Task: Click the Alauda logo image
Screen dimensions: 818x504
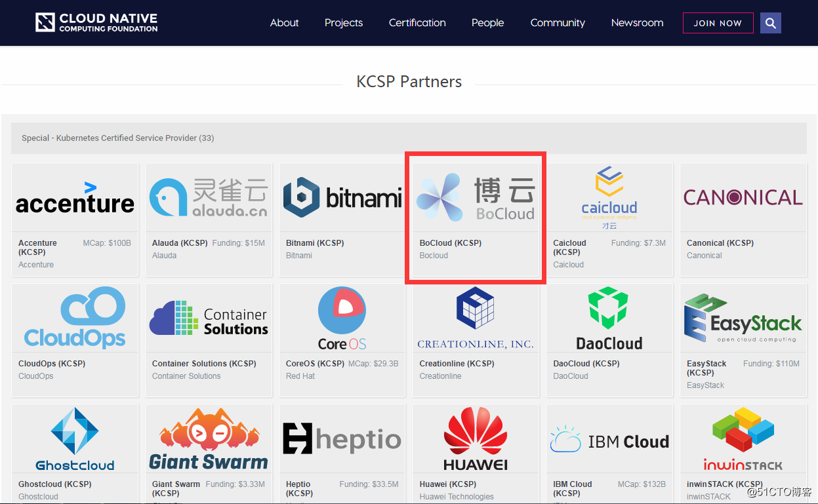Action: (209, 199)
